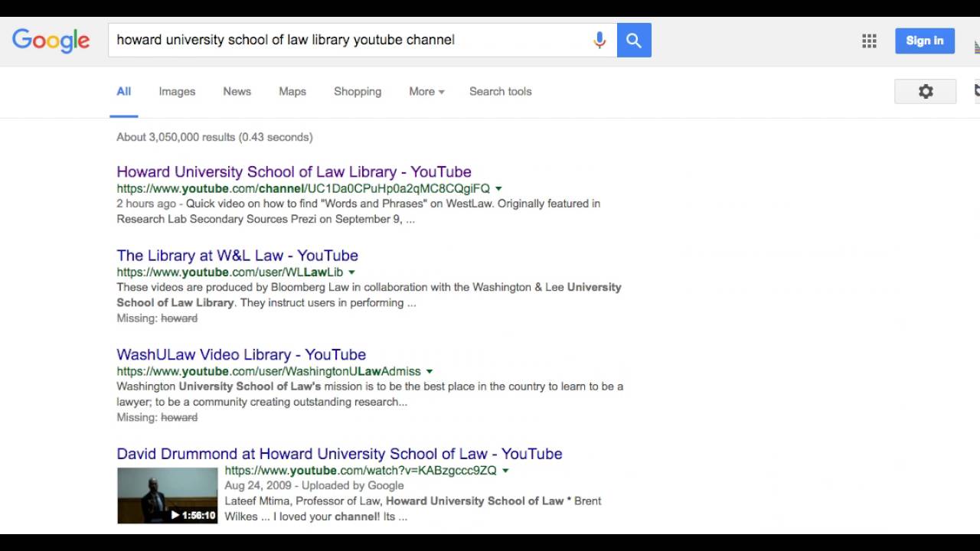This screenshot has height=551, width=980.
Task: Open Howard University School of Law Library result
Action: [294, 171]
